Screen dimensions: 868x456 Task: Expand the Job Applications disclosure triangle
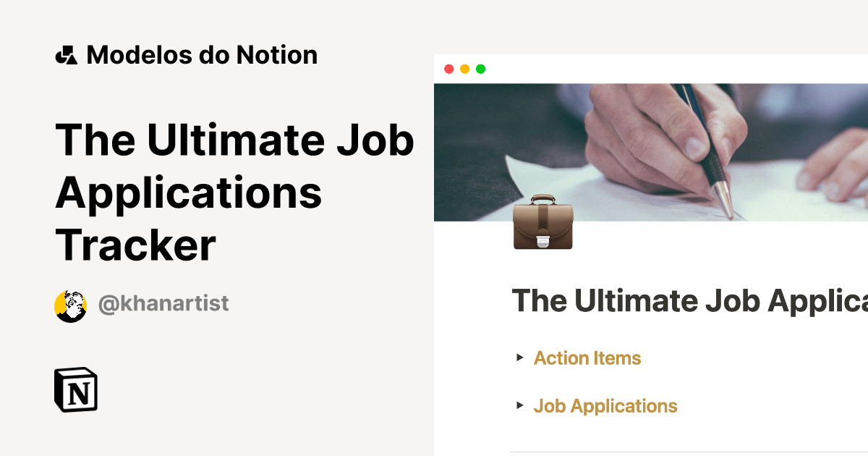coord(519,406)
